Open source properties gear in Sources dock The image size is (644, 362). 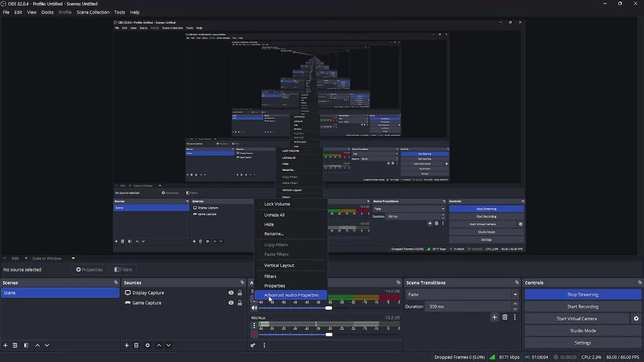click(x=147, y=345)
